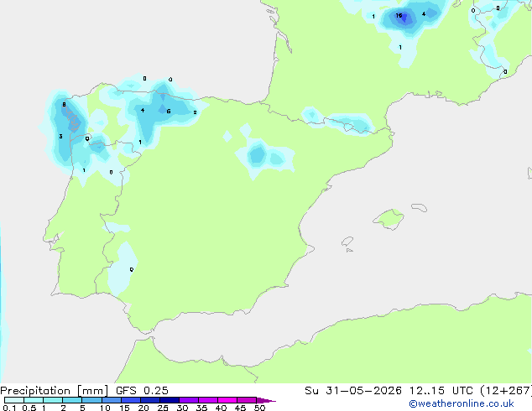This screenshot has width=532, height=411.
Task: Click the "12..15 UTC" time text
Action: click(x=441, y=391)
